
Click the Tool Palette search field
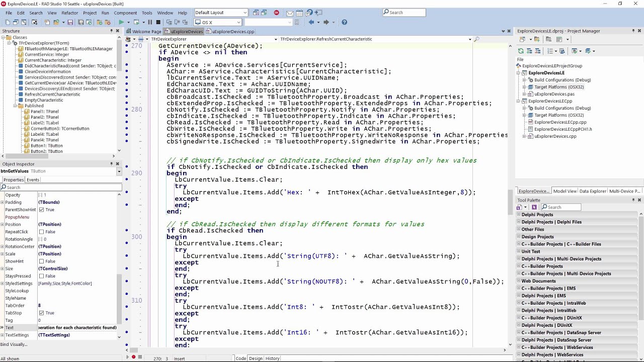[560, 207]
